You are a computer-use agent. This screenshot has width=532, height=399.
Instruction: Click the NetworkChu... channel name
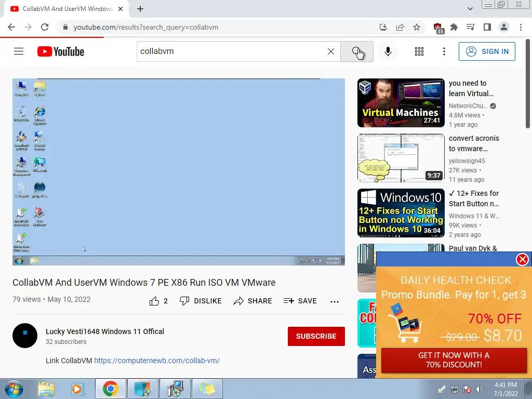tap(468, 106)
